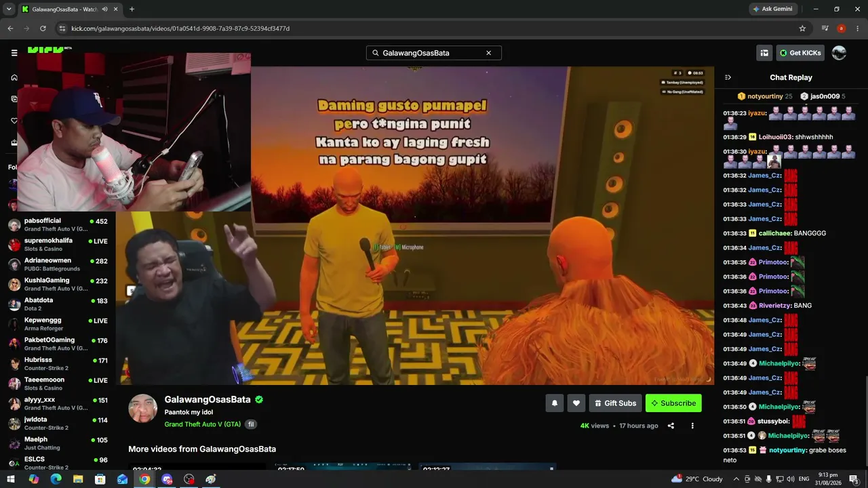Launch Microsoft Copilot from taskbar
Viewport: 868px width, 488px height.
pyautogui.click(x=34, y=479)
